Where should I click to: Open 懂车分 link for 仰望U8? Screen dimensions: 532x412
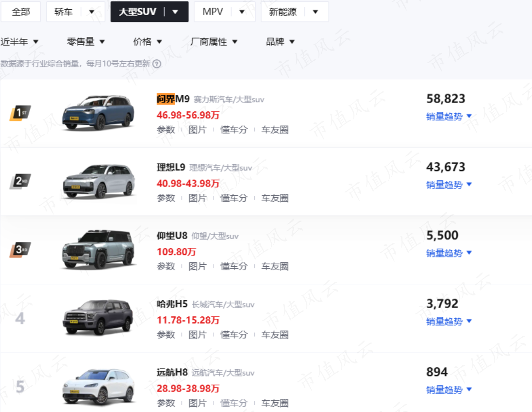(234, 266)
